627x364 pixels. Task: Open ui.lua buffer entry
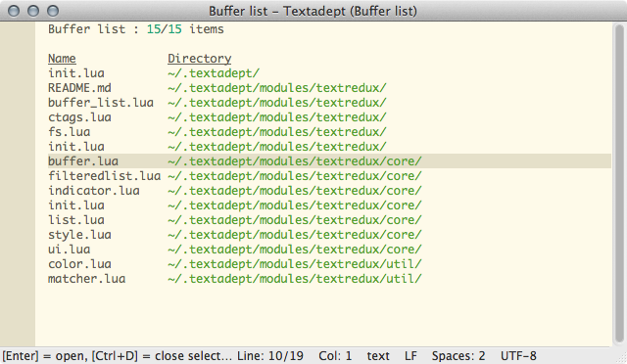click(70, 250)
